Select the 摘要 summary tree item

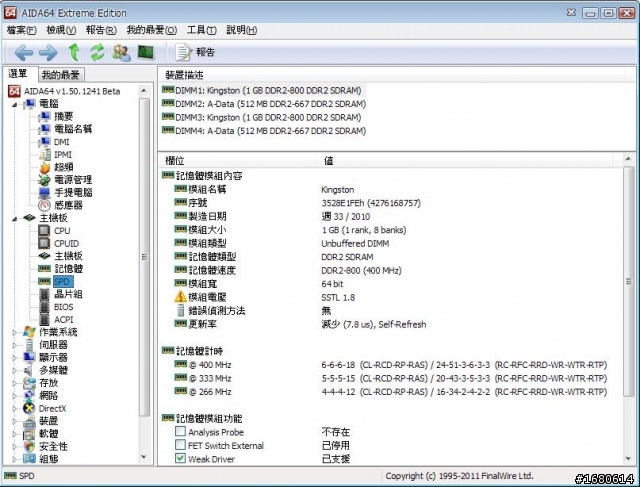point(63,117)
